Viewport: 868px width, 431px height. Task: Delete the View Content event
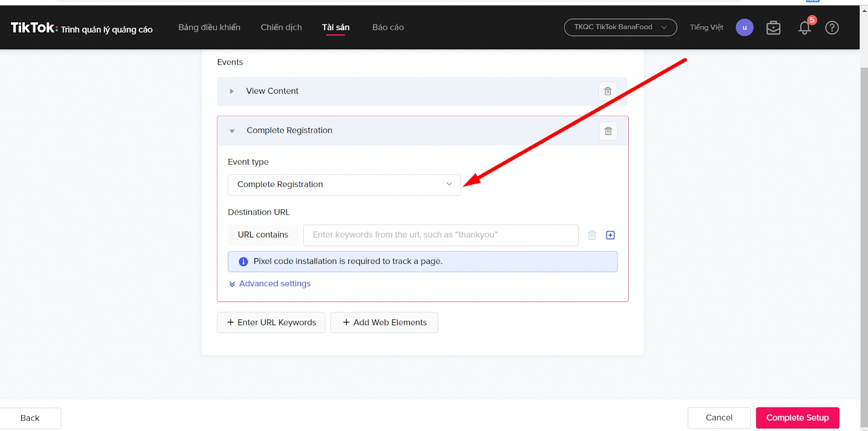608,91
